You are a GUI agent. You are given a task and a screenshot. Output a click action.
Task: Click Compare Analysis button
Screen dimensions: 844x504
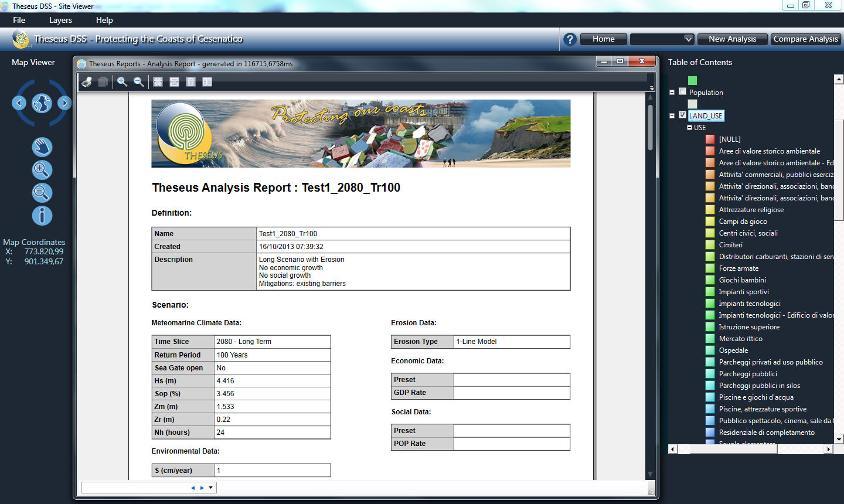[x=805, y=39]
